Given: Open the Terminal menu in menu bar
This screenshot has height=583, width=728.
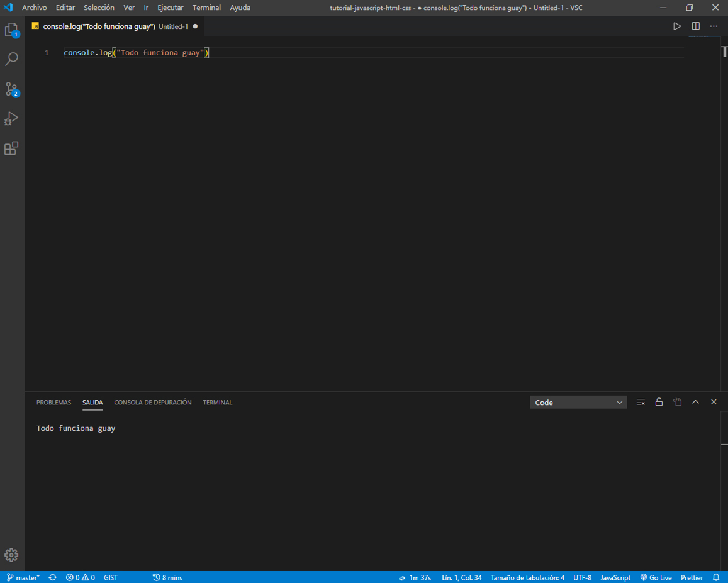Looking at the screenshot, I should [206, 8].
